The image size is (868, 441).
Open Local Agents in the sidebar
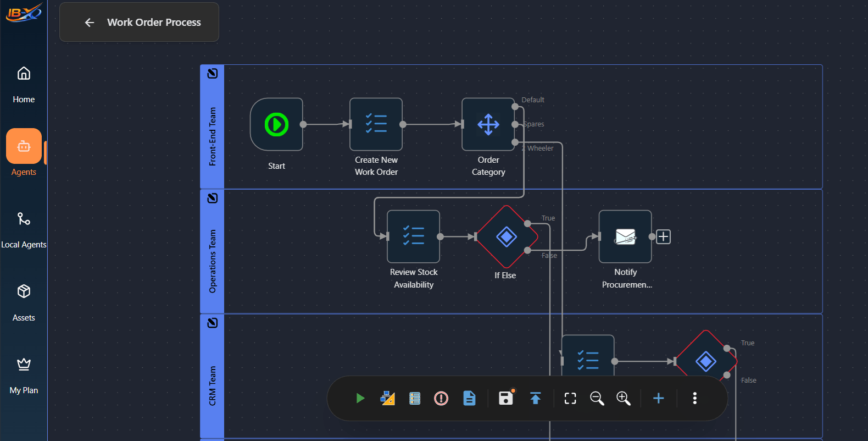pos(24,229)
